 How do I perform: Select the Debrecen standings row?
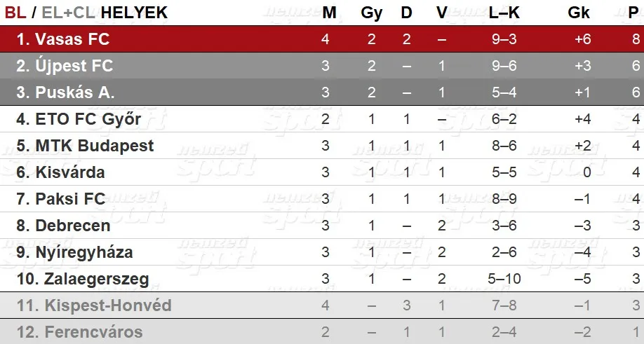(322, 226)
